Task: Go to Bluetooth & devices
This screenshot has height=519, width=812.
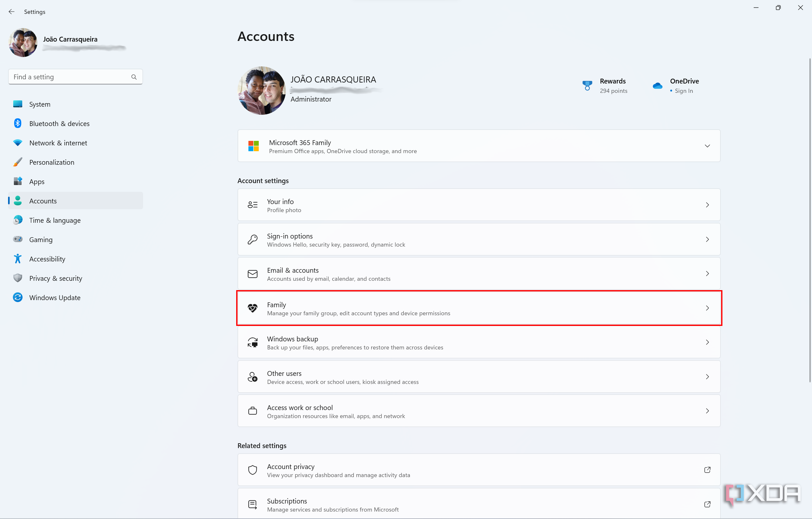Action: pyautogui.click(x=75, y=123)
